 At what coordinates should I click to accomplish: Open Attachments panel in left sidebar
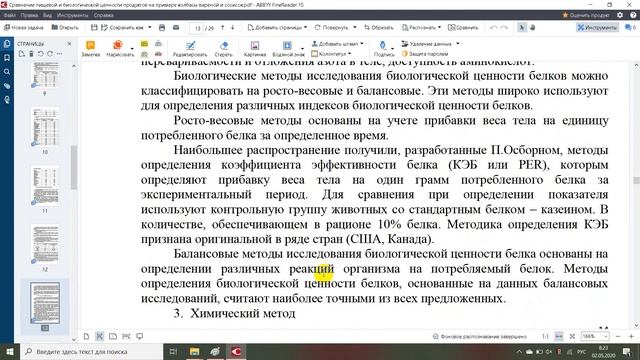[7, 86]
